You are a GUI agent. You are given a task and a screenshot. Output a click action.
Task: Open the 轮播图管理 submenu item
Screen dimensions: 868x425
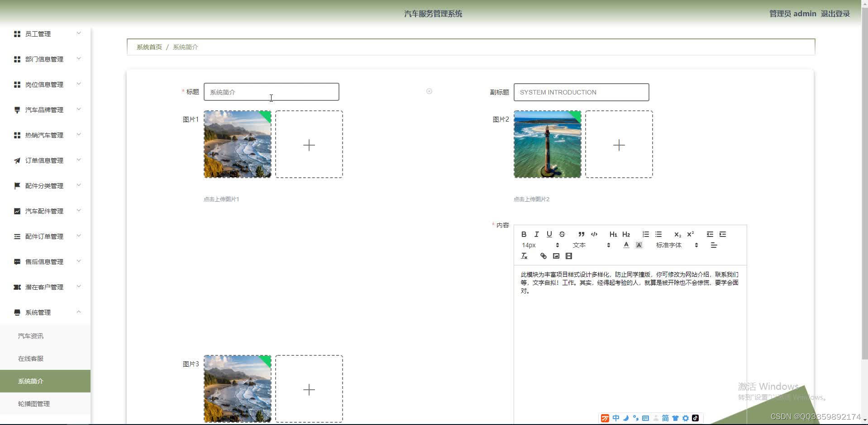pos(45,404)
